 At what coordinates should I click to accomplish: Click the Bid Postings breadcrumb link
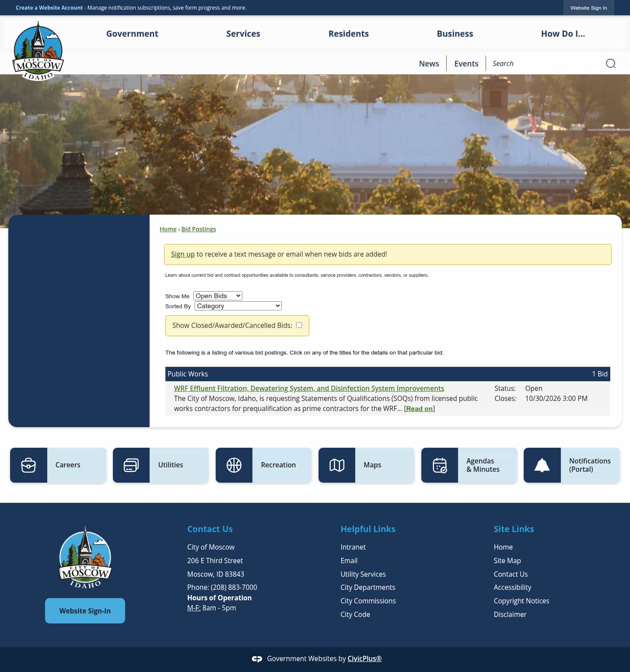point(199,229)
